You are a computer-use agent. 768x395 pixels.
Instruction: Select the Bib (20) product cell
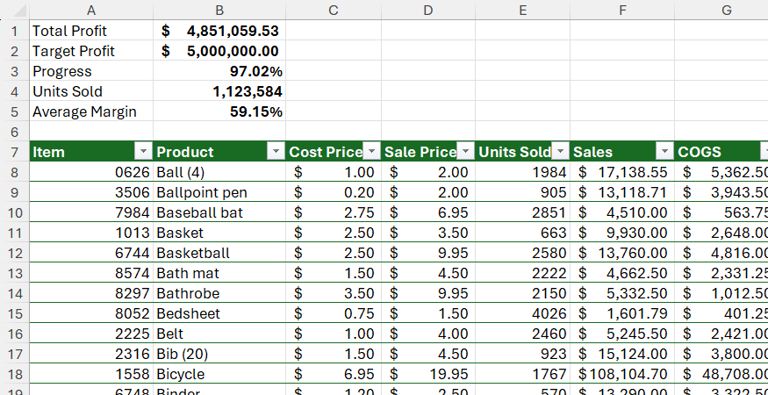click(x=219, y=354)
